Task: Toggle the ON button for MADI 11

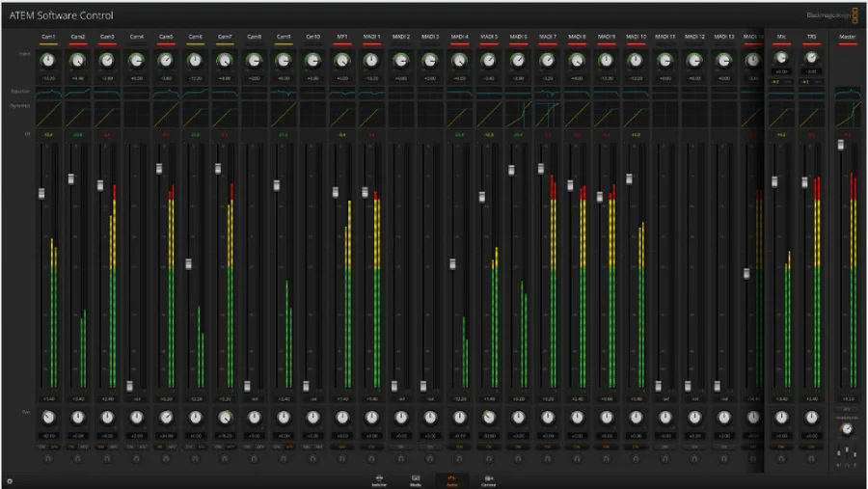Action: point(665,447)
